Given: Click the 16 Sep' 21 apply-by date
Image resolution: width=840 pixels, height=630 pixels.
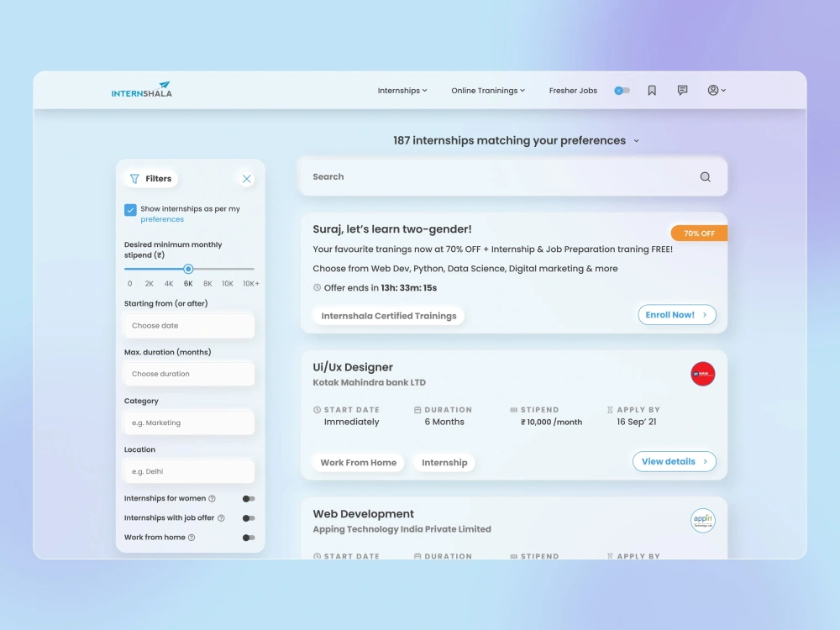Looking at the screenshot, I should coord(637,422).
